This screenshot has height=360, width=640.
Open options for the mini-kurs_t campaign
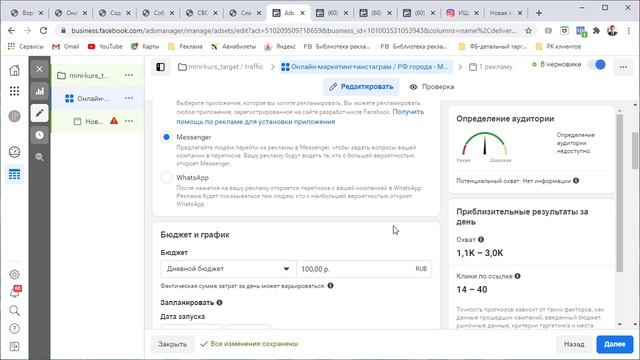(x=129, y=75)
